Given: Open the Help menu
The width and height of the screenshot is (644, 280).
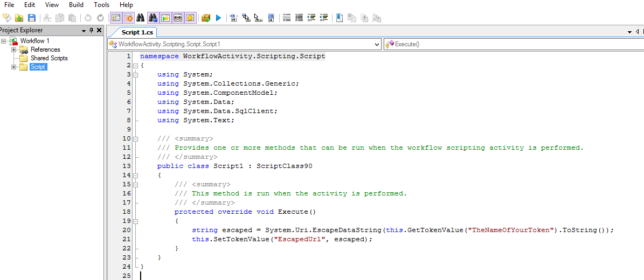Looking at the screenshot, I should tap(126, 5).
